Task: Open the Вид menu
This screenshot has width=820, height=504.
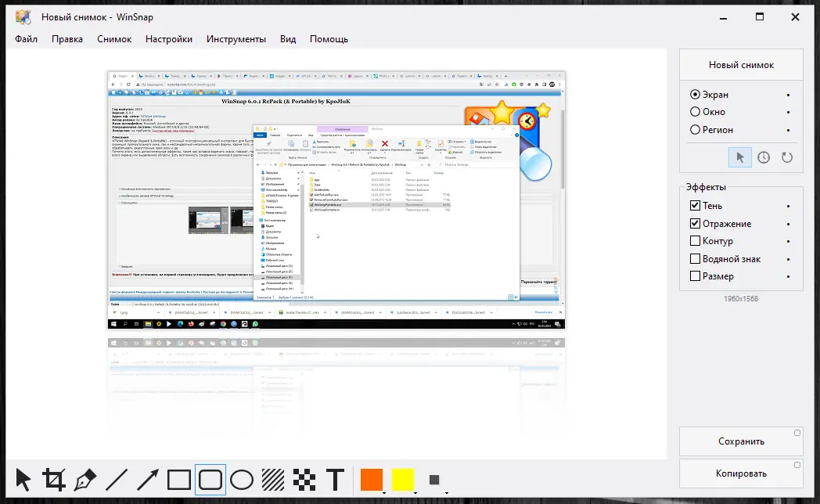Action: click(288, 39)
